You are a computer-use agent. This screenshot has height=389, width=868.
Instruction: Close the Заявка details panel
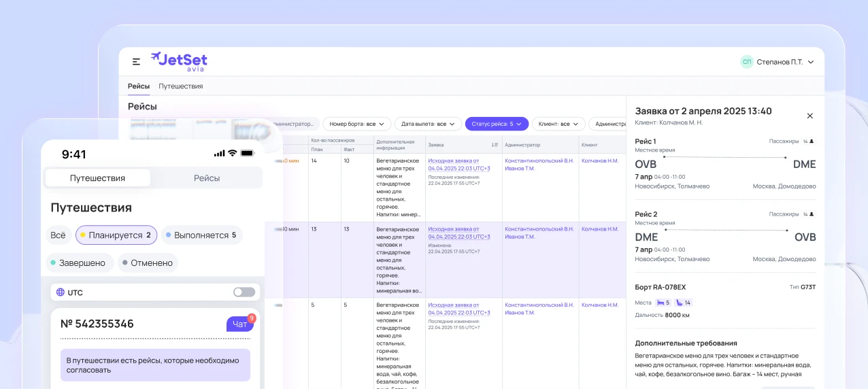pyautogui.click(x=809, y=116)
